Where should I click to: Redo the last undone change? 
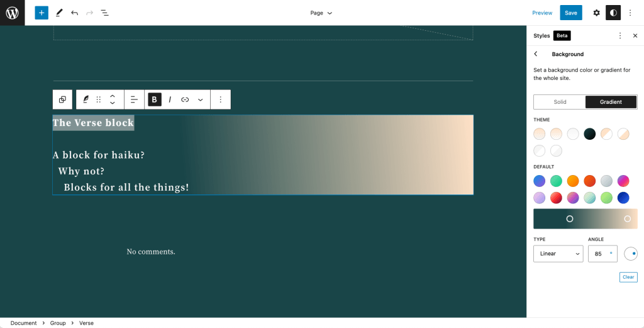89,13
